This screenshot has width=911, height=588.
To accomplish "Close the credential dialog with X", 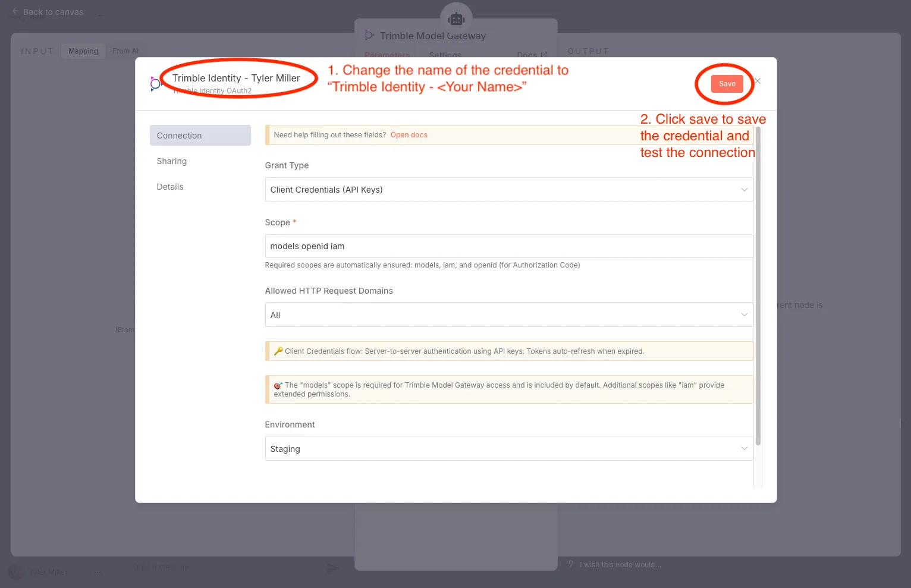I will tap(758, 81).
